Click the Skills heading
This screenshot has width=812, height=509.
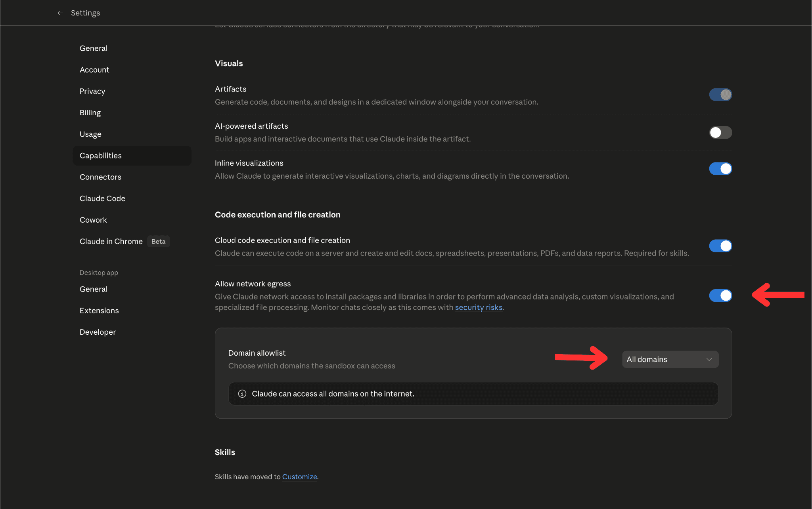(225, 452)
